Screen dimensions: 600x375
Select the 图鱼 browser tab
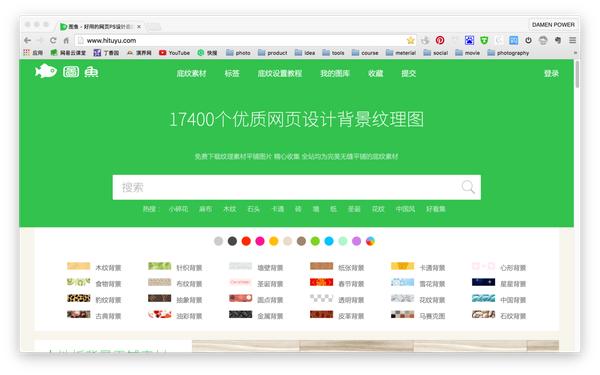click(101, 26)
